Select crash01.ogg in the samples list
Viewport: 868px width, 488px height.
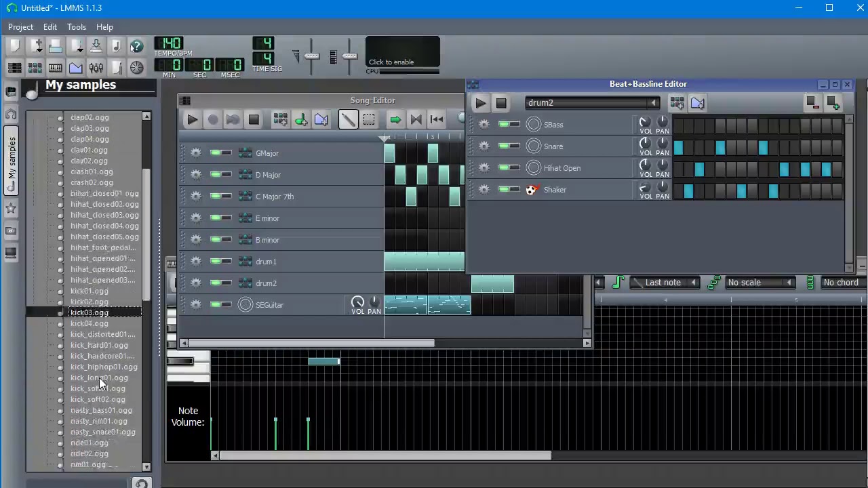(x=92, y=171)
